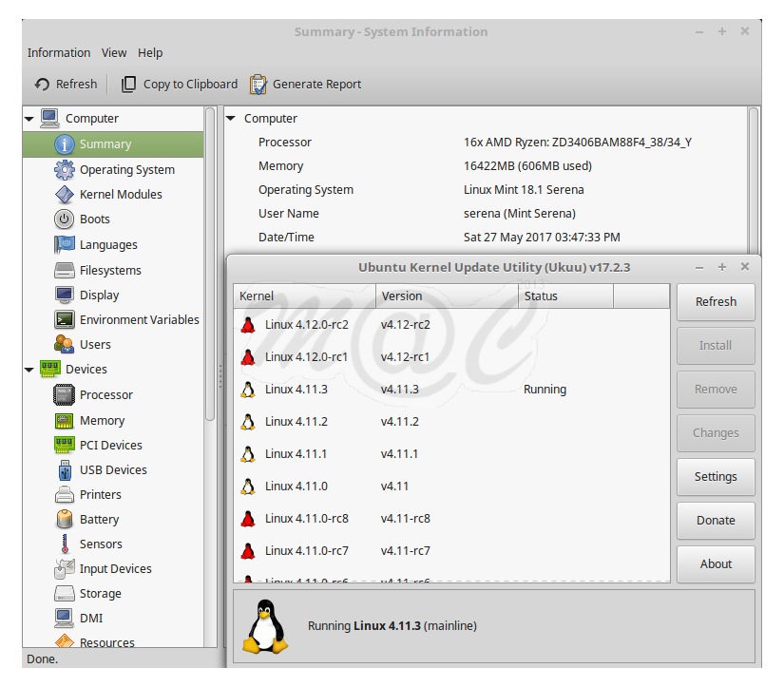Open the Help menu
The image size is (784, 687).
150,53
